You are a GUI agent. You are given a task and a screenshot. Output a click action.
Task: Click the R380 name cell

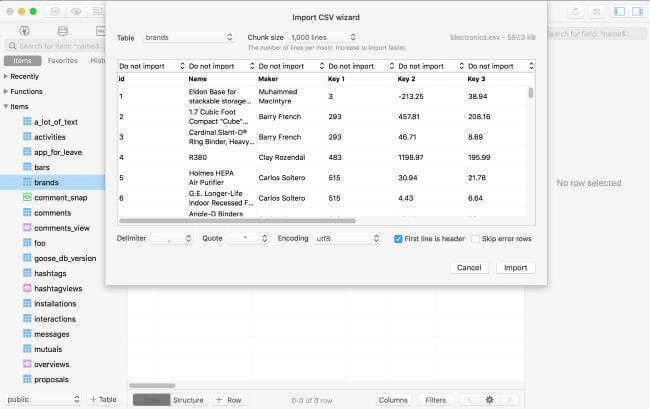(198, 157)
